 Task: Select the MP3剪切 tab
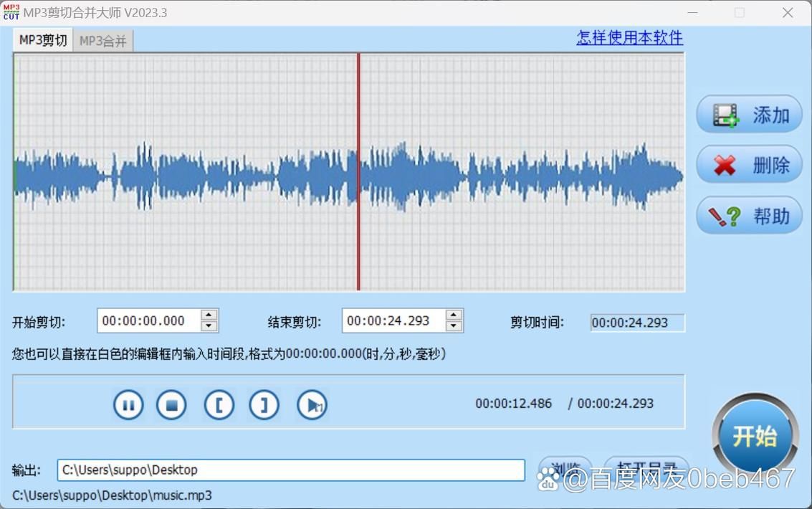tap(41, 41)
